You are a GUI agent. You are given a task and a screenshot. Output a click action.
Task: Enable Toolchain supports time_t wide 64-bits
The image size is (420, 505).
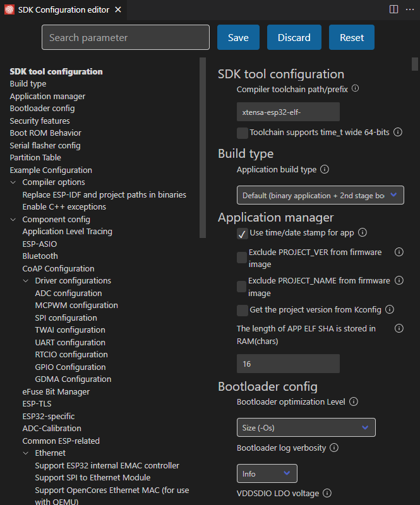click(x=243, y=133)
